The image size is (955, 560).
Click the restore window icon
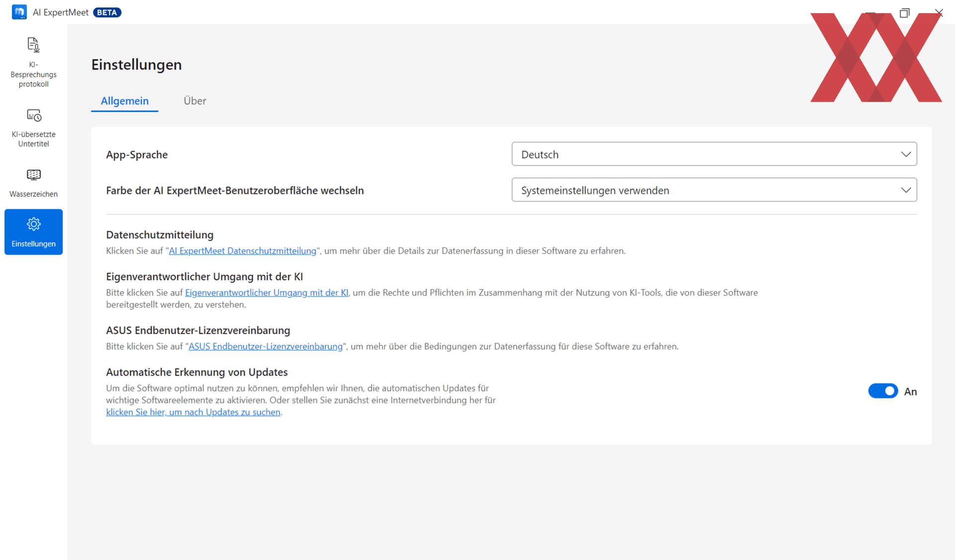click(904, 13)
